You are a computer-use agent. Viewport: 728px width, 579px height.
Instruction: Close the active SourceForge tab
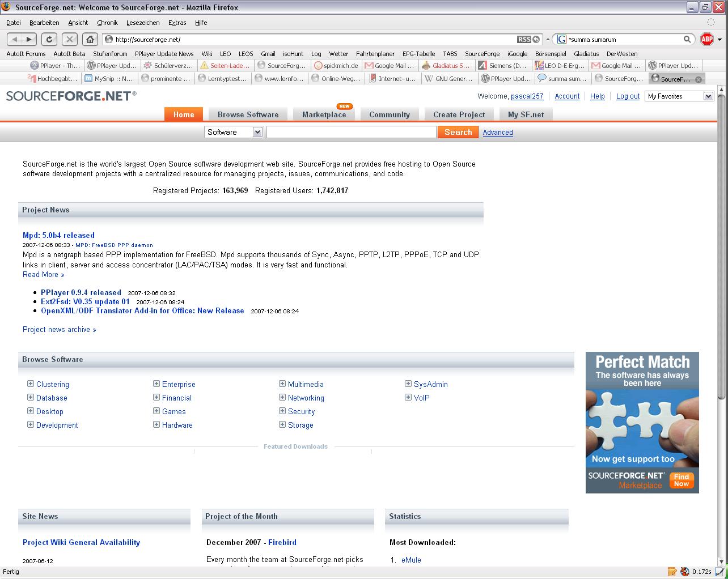tap(699, 79)
